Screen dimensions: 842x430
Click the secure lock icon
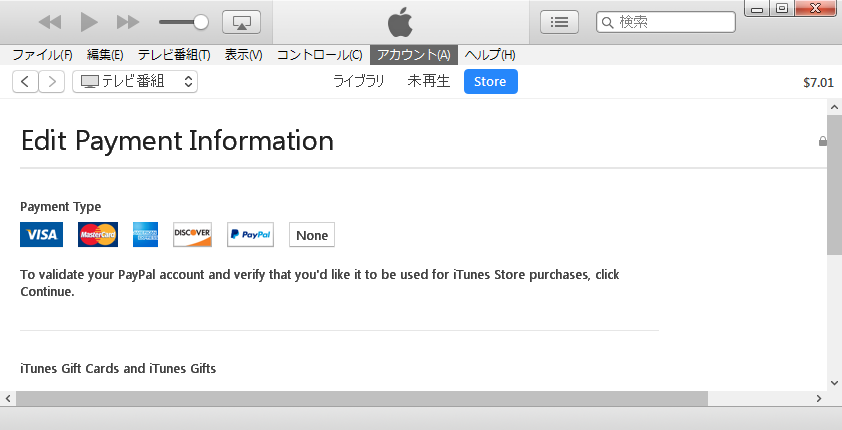[823, 141]
